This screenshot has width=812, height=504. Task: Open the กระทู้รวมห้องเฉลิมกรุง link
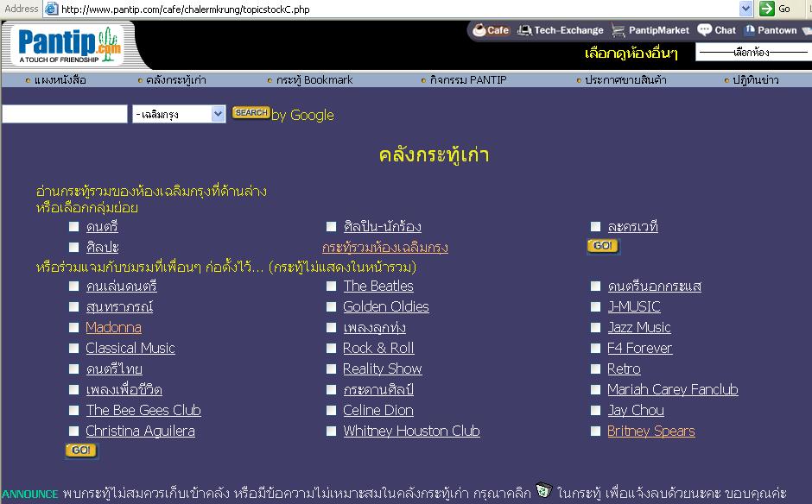[x=384, y=248]
